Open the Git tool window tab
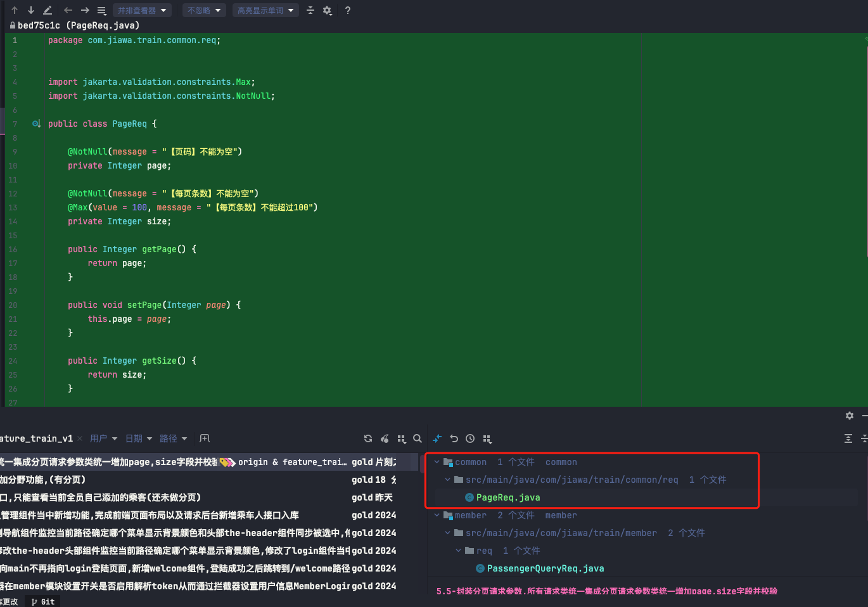Viewport: 868px width, 607px height. [x=43, y=601]
